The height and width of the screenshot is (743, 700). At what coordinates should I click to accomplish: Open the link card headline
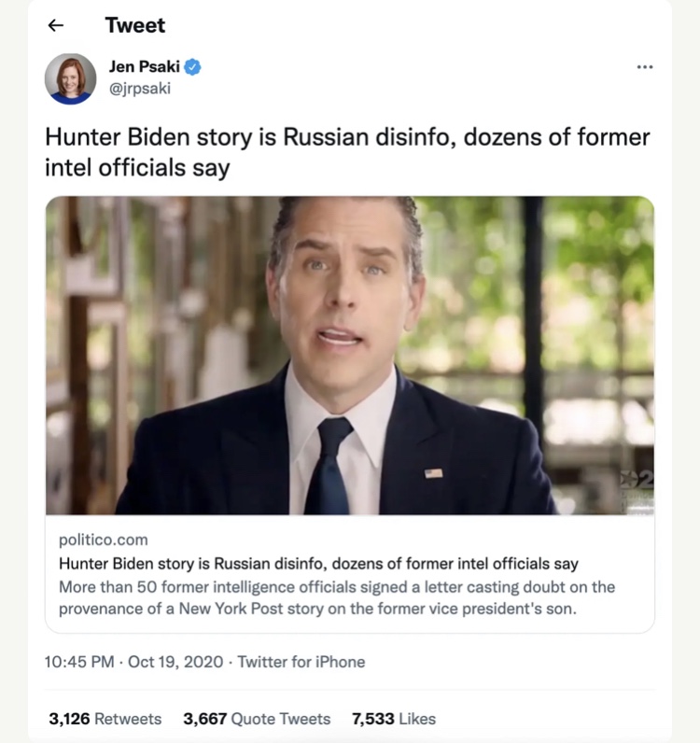click(318, 564)
